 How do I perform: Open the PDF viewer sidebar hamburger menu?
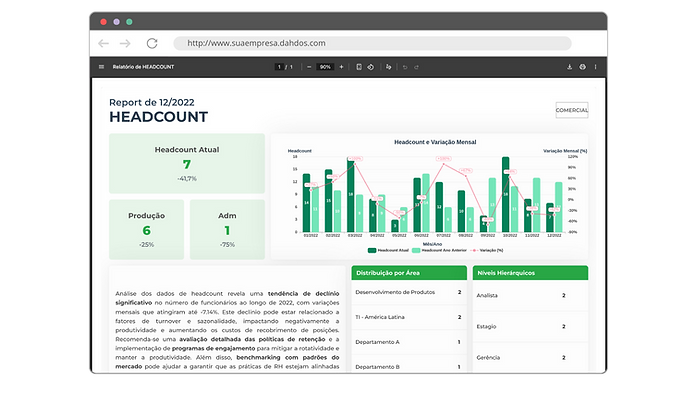(101, 67)
